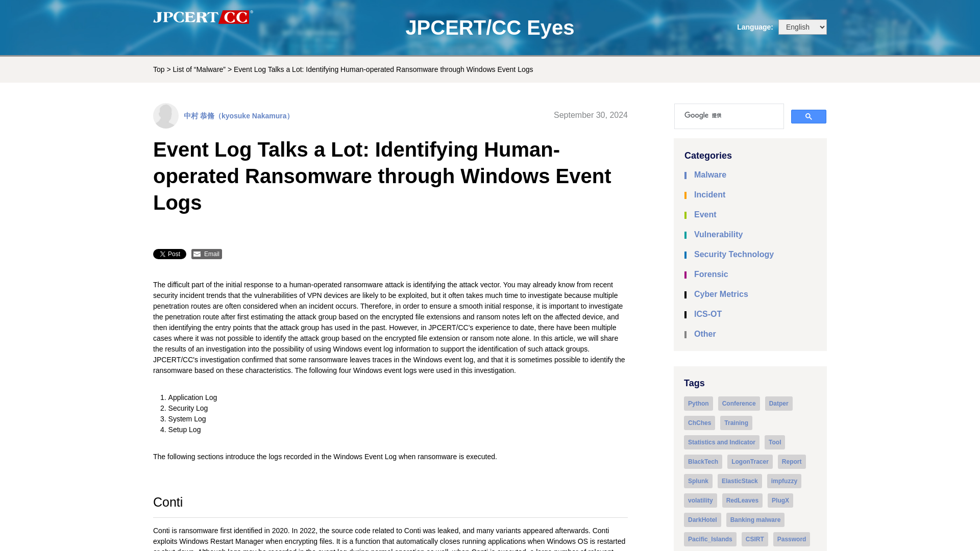Image resolution: width=980 pixels, height=551 pixels.
Task: Select the Forensic category icon
Action: click(686, 274)
